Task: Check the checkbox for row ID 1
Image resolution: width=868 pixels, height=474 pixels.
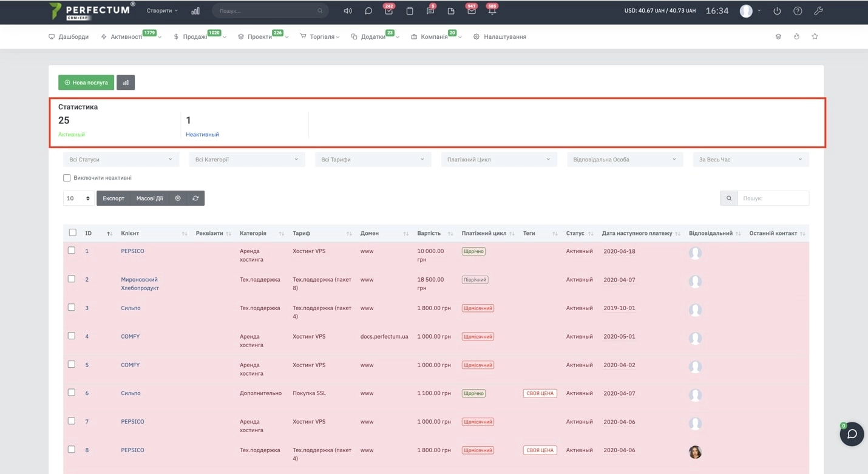Action: (72, 250)
